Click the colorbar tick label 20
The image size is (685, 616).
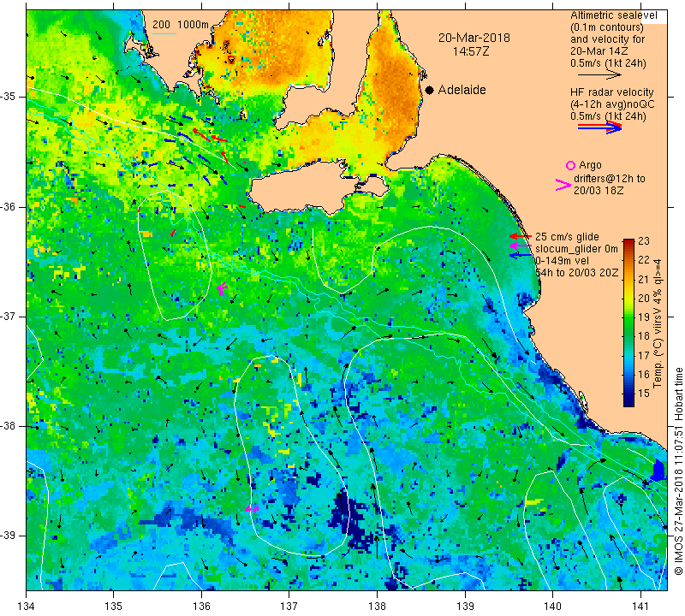click(644, 299)
